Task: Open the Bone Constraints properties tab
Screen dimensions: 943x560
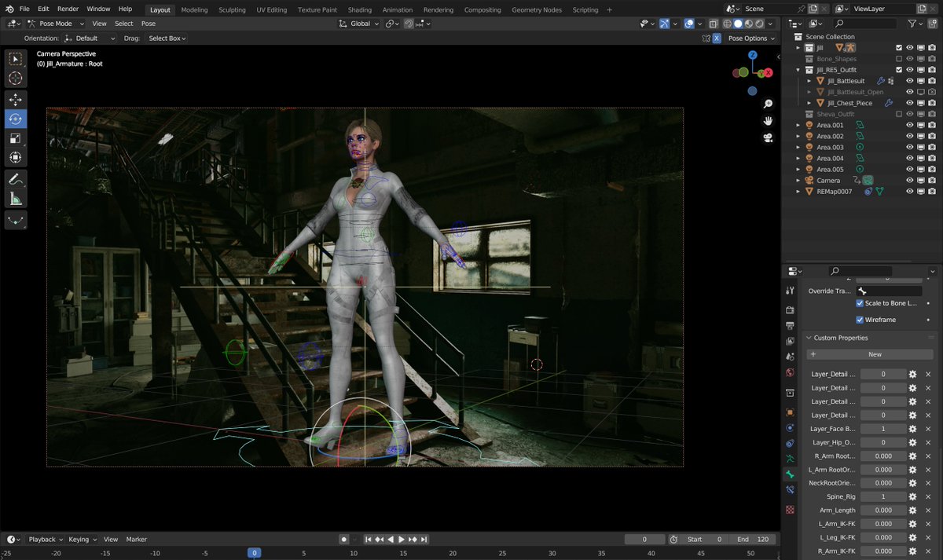Action: [790, 489]
